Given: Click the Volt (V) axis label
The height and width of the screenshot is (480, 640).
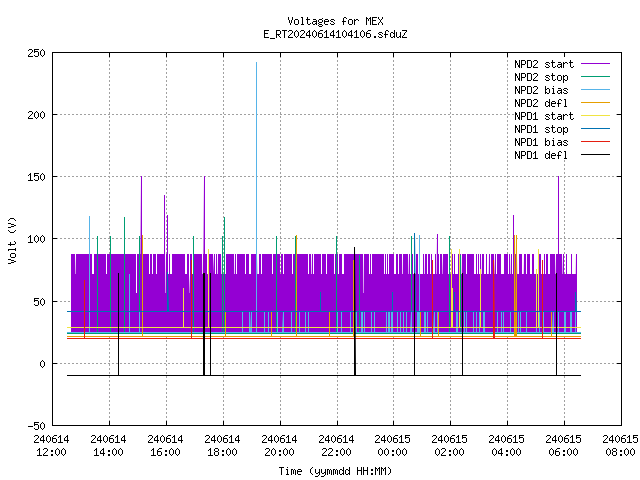Looking at the screenshot, I should click(12, 240).
